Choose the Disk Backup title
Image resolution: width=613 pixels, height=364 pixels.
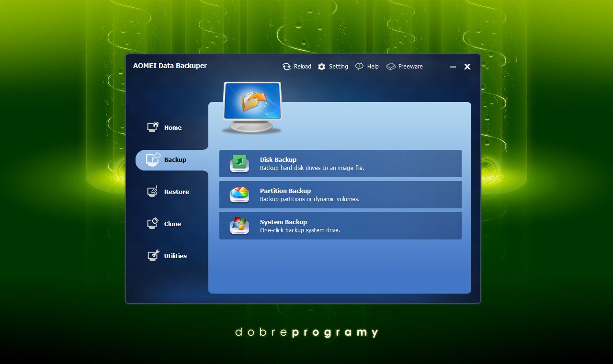(x=278, y=160)
